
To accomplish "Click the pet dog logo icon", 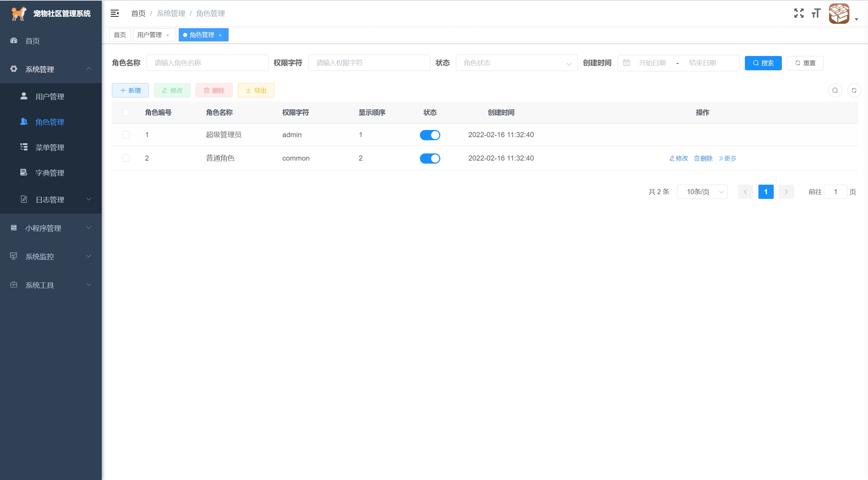I will point(19,13).
